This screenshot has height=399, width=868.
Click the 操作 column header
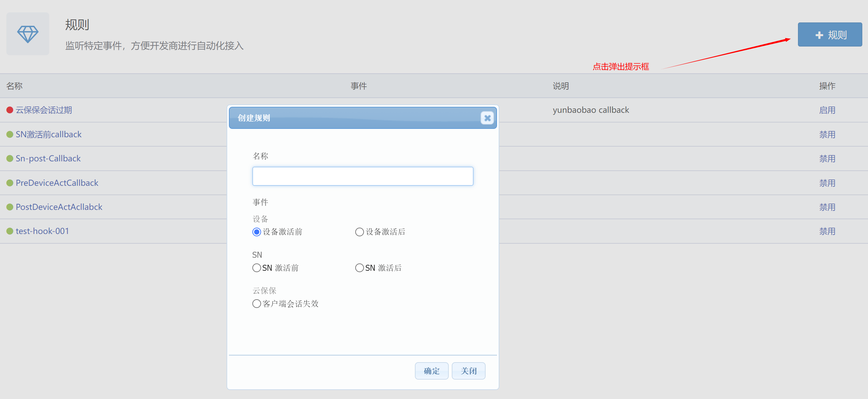coord(827,86)
